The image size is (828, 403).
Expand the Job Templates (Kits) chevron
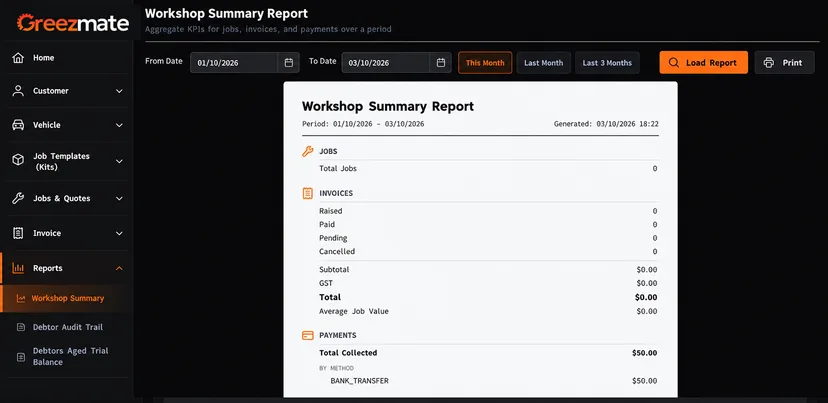119,162
